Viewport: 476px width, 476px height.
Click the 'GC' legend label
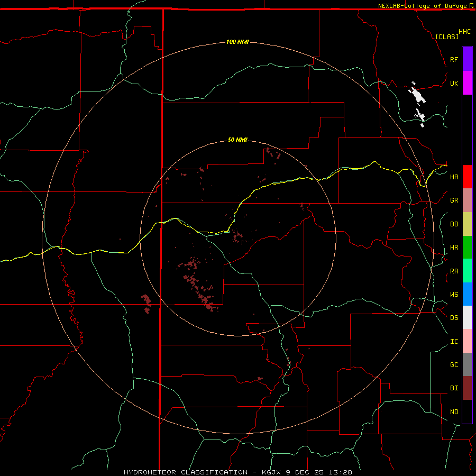click(454, 364)
